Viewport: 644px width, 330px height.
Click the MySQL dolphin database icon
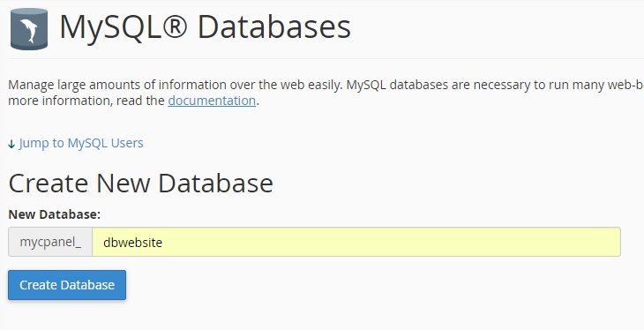coord(29,29)
